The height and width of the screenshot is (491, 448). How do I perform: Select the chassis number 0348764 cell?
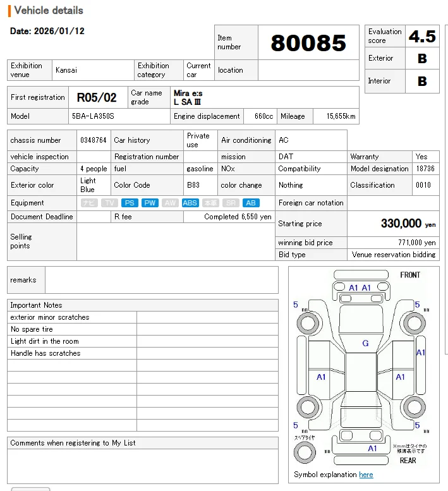point(94,140)
